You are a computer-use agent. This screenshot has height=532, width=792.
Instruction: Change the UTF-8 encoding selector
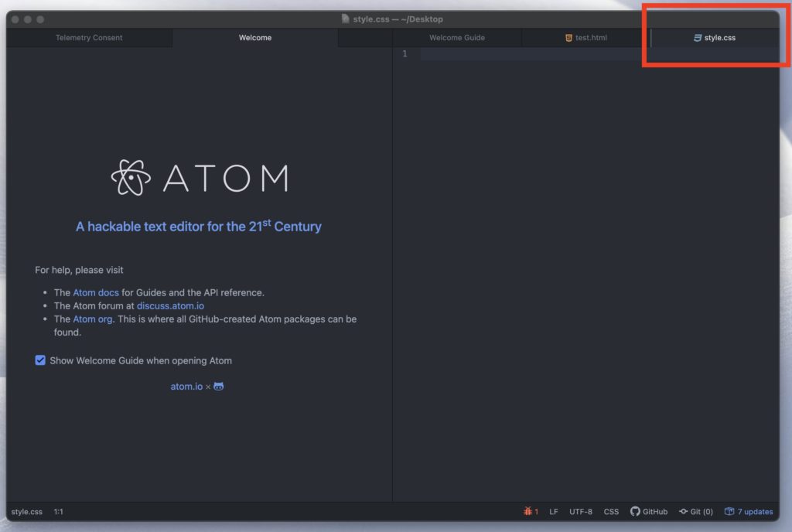point(581,512)
